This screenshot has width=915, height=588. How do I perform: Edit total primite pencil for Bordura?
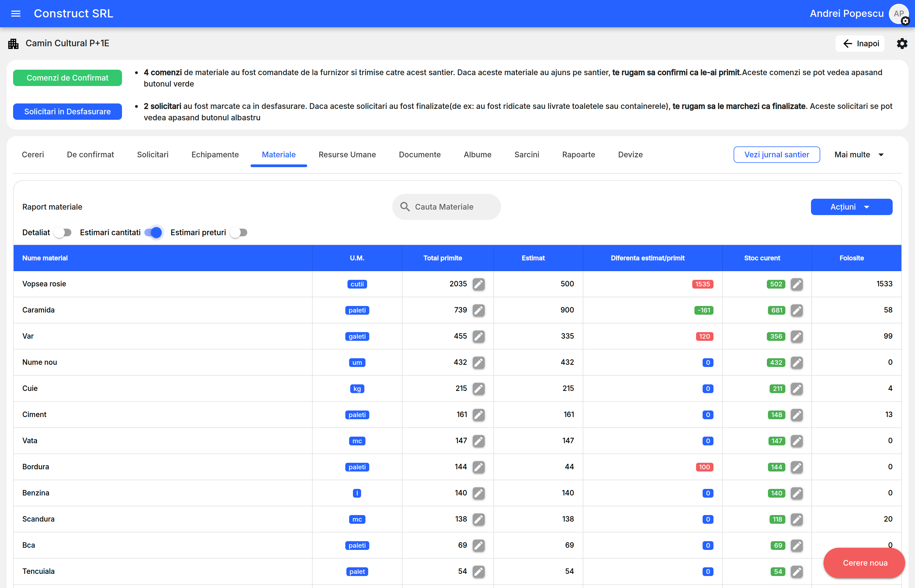478,467
